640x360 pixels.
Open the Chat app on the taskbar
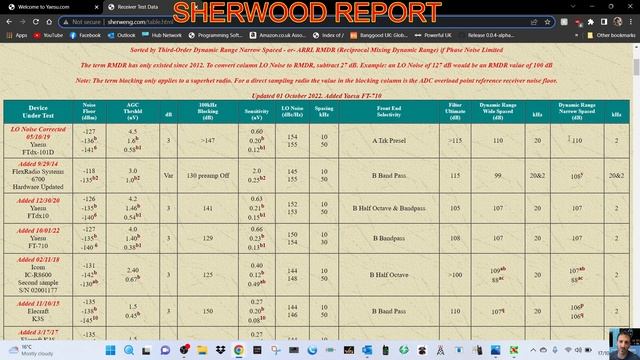[165, 350]
